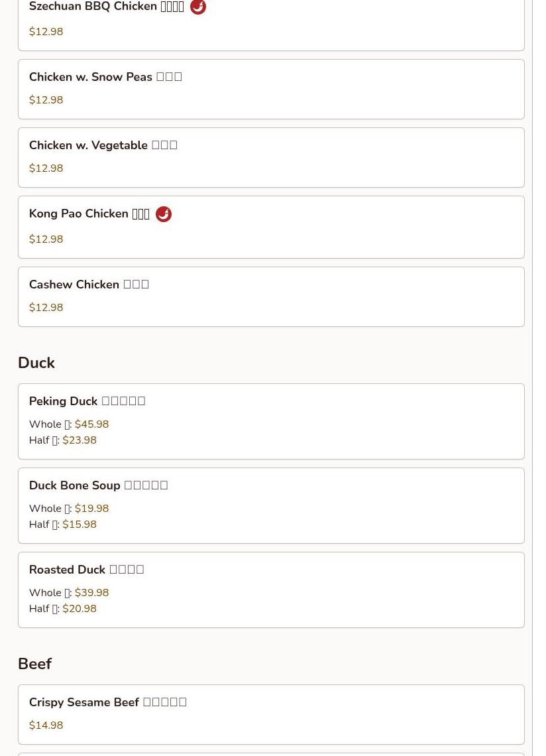Select the Cashew Chicken dish
The image size is (546, 756).
[271, 297]
